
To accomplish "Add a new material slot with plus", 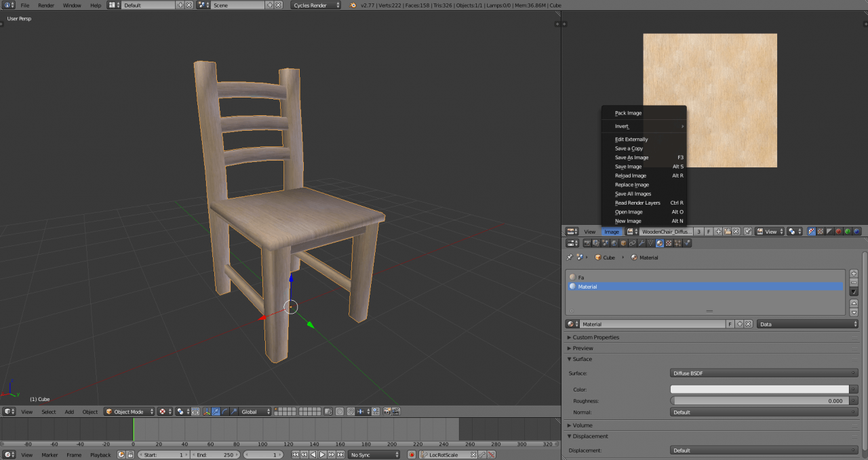I will click(854, 274).
